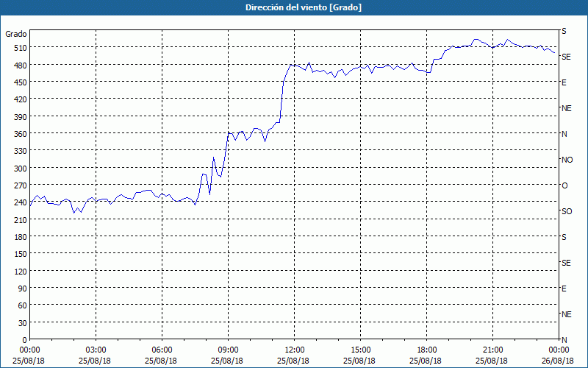Click the 'S' compass label at 180 gridline
This screenshot has width=588, height=368.
coord(564,237)
